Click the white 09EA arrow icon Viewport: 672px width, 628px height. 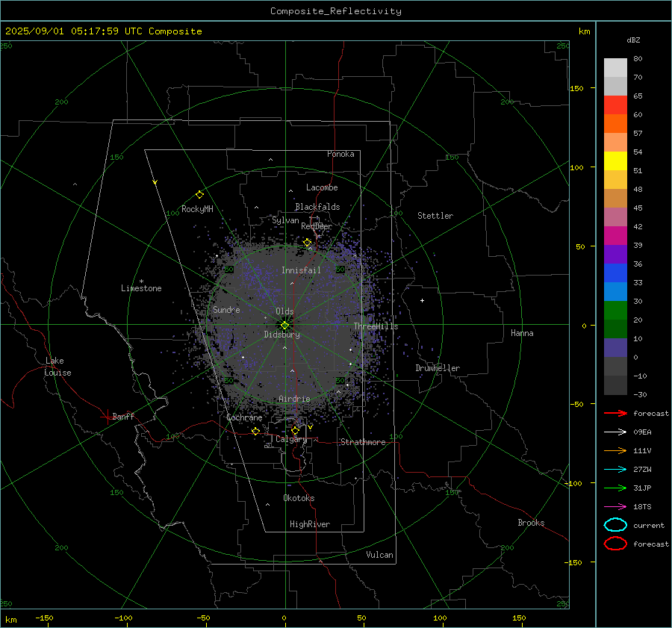tap(615, 432)
